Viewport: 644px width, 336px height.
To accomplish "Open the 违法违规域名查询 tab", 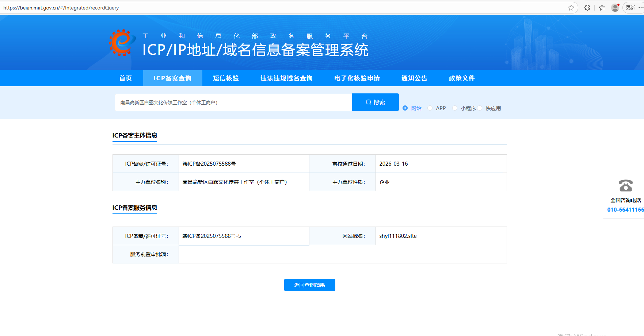I will pyautogui.click(x=286, y=78).
